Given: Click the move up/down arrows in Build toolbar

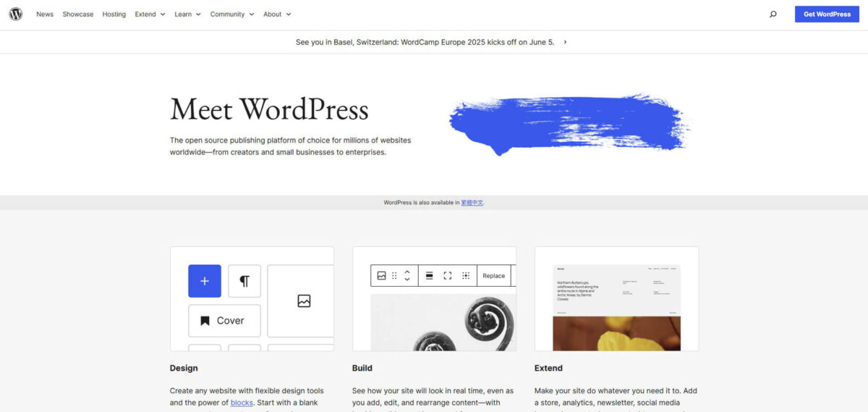Looking at the screenshot, I should (407, 275).
